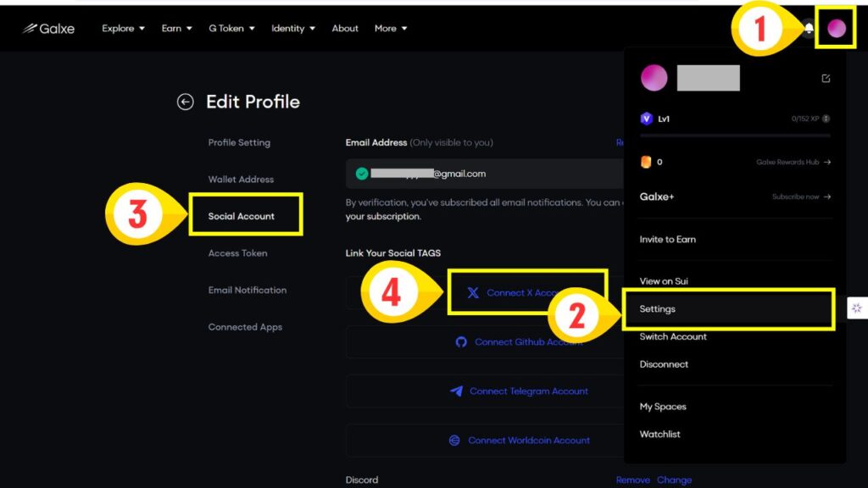
Task: Remove the linked Discord account
Action: (x=632, y=480)
